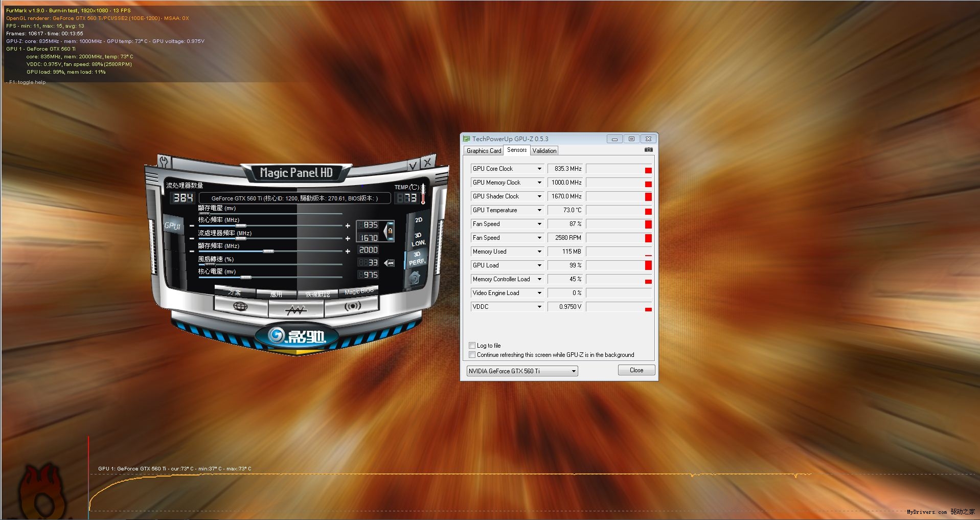Click the Close button in GPU-Z

[x=636, y=370]
